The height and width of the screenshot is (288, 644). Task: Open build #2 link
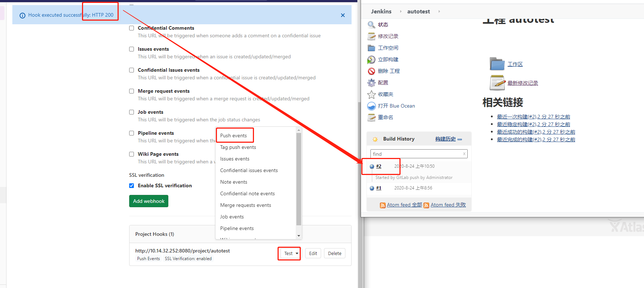click(379, 166)
